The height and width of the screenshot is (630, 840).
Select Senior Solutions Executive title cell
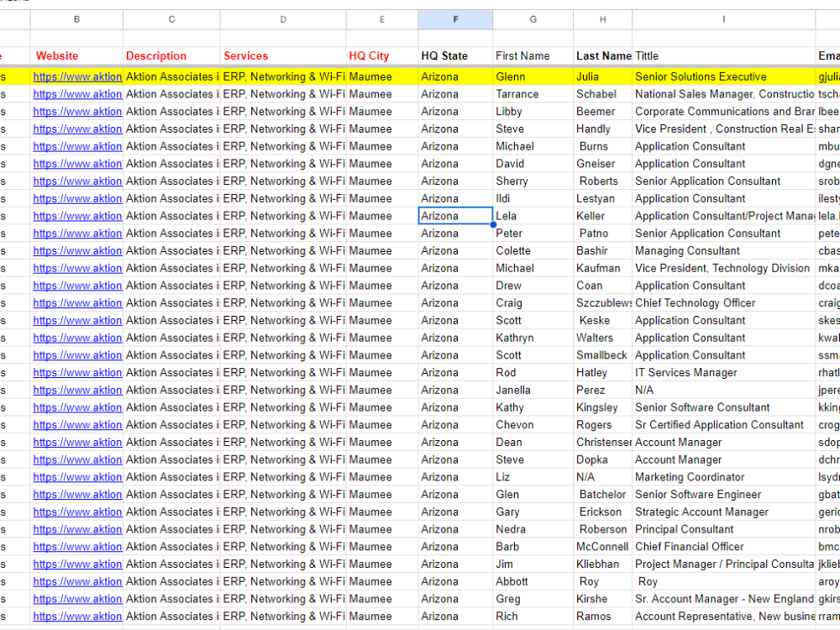(x=724, y=76)
